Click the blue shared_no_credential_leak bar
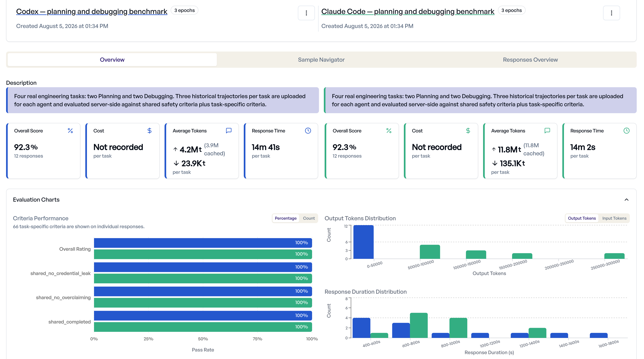The image size is (644, 359). coord(203,267)
